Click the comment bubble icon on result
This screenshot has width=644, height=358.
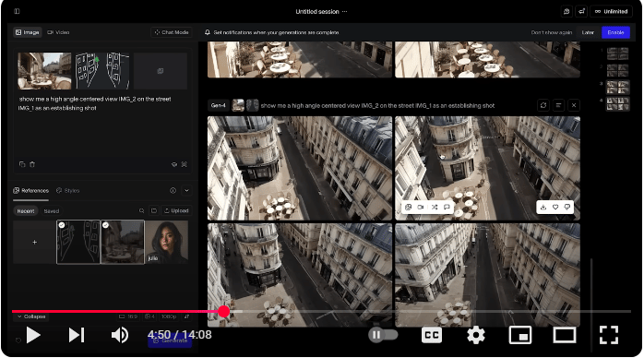(447, 208)
